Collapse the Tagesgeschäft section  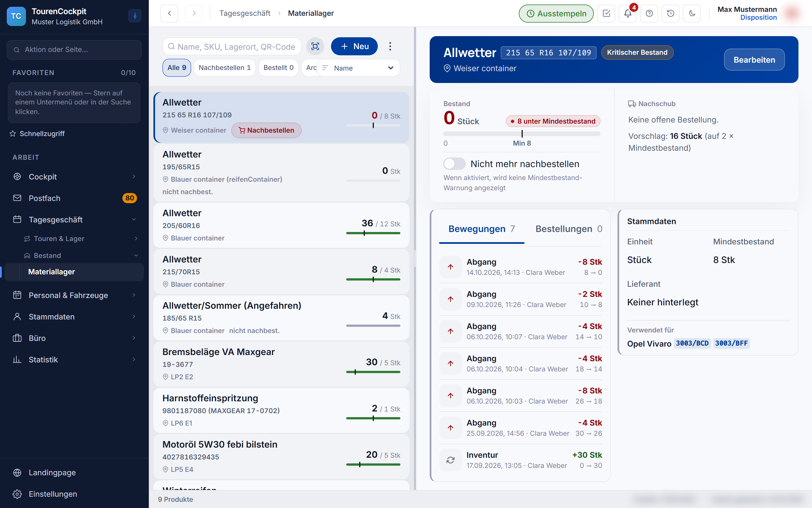(134, 220)
